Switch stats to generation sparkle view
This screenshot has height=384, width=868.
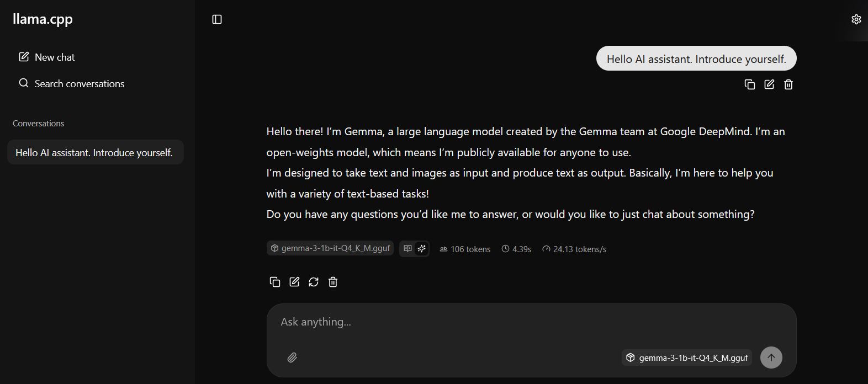422,249
